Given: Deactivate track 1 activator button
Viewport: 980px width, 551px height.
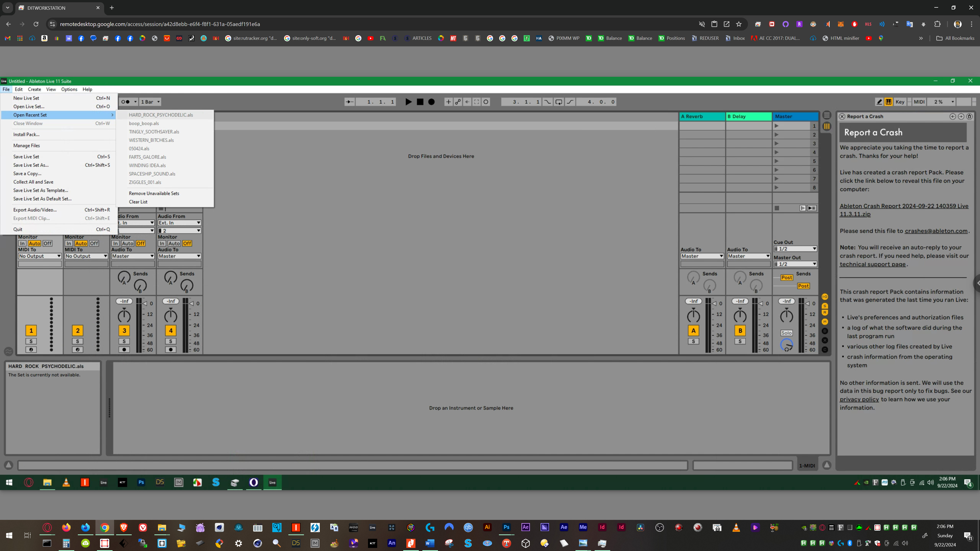Looking at the screenshot, I should pos(31,330).
